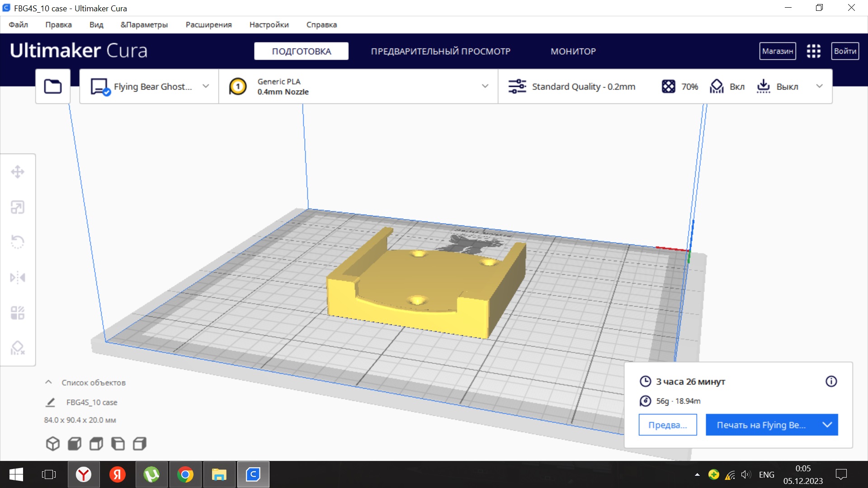Expand the Generic PLA material dropdown
Image resolution: width=868 pixels, height=488 pixels.
coord(485,86)
